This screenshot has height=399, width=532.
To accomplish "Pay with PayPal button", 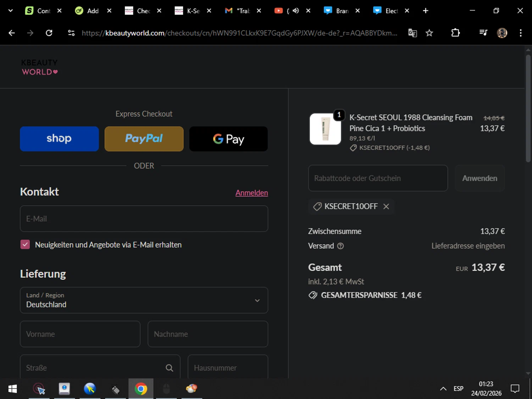I will point(144,139).
